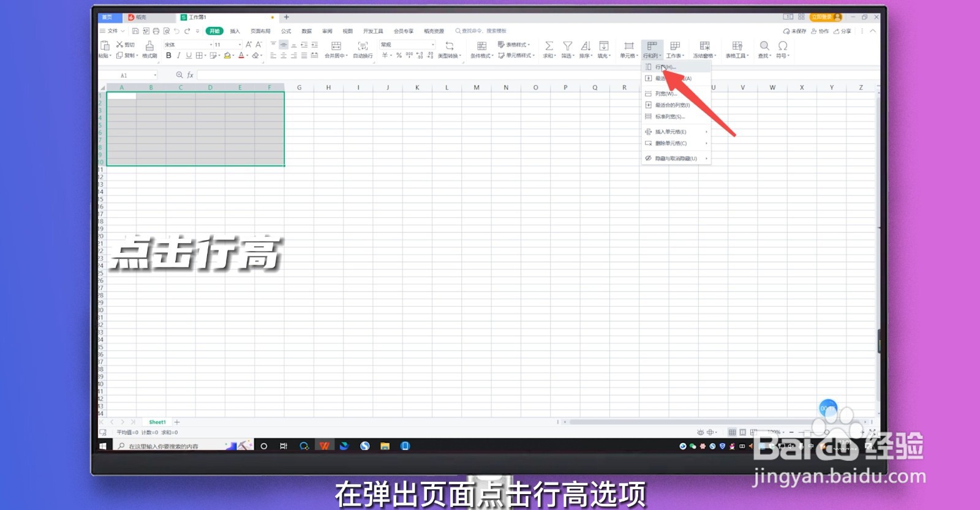This screenshot has width=980, height=510.
Task: Click the Increase font size icon
Action: 249,45
